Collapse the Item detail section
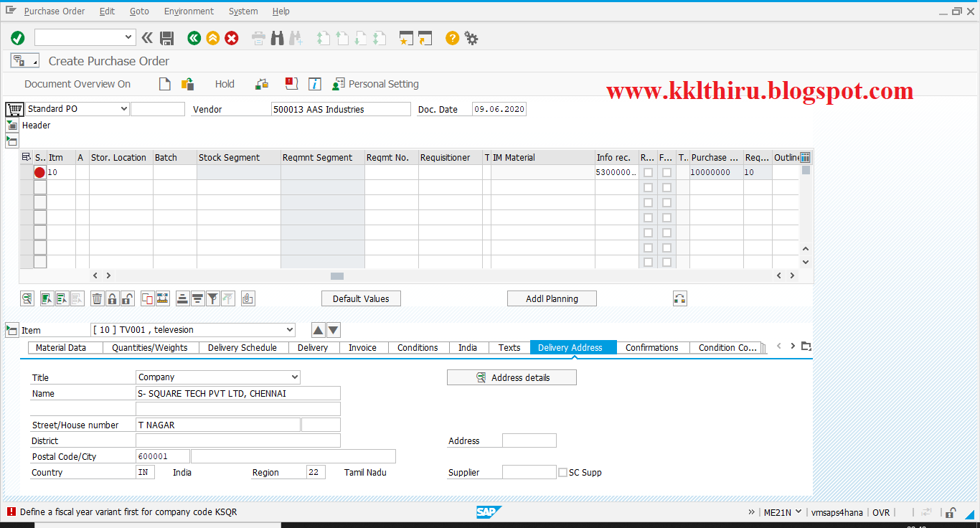This screenshot has width=980, height=528. tap(11, 330)
